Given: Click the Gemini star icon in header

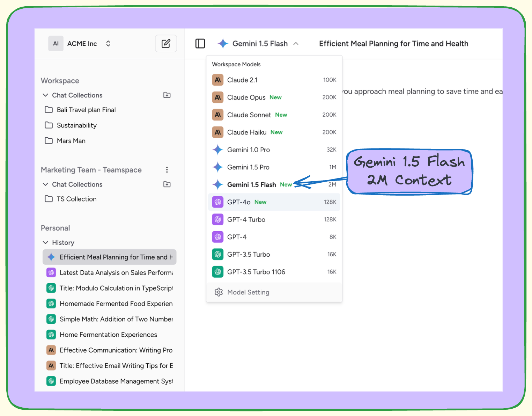Looking at the screenshot, I should (223, 44).
